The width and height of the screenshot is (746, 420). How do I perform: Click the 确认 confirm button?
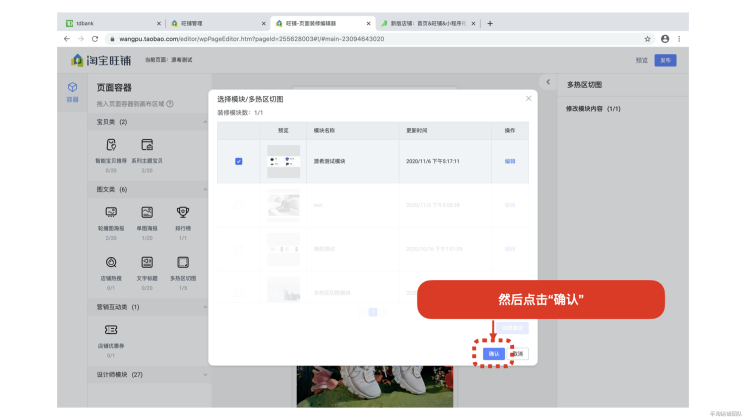[493, 354]
